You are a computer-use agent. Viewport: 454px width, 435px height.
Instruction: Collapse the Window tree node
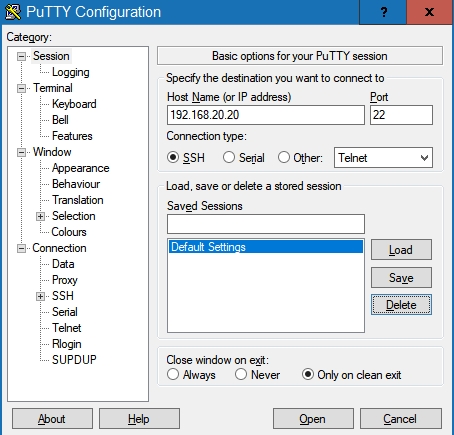coord(21,152)
